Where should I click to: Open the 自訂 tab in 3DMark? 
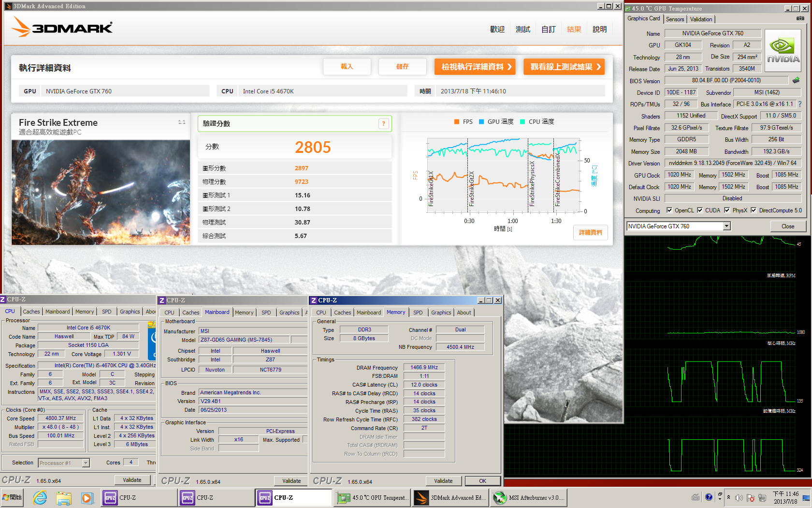549,30
